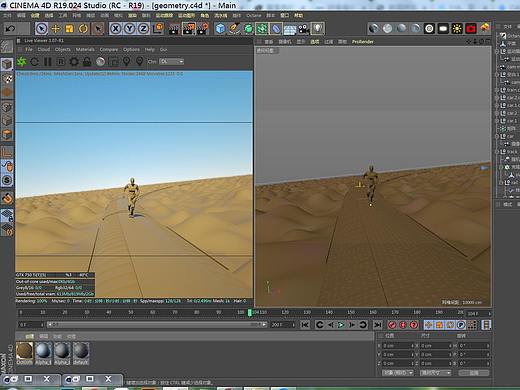The height and width of the screenshot is (390, 520).
Task: Select the Move tool
Action: 55,29
